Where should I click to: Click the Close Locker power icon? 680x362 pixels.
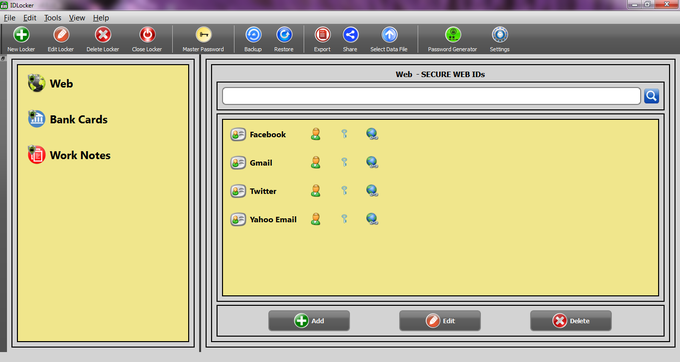click(x=147, y=35)
